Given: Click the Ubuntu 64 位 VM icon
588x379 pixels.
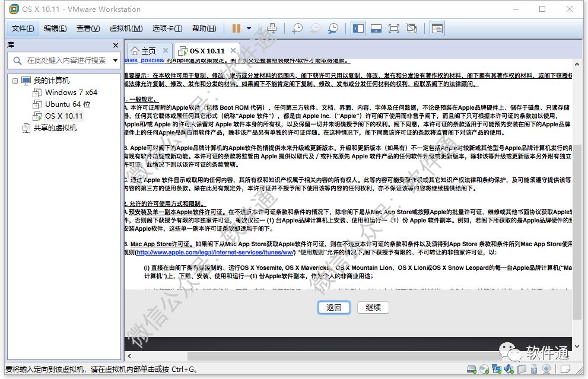Looking at the screenshot, I should click(x=37, y=104).
